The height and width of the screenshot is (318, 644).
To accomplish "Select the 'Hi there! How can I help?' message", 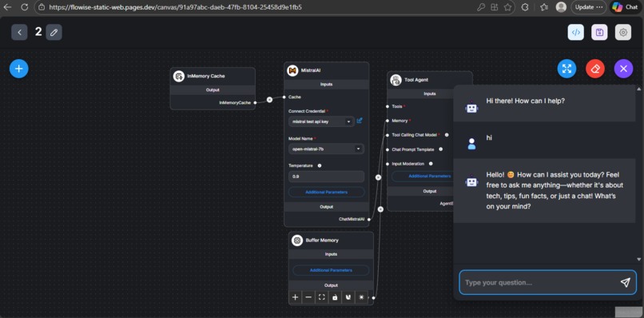I will [x=525, y=101].
